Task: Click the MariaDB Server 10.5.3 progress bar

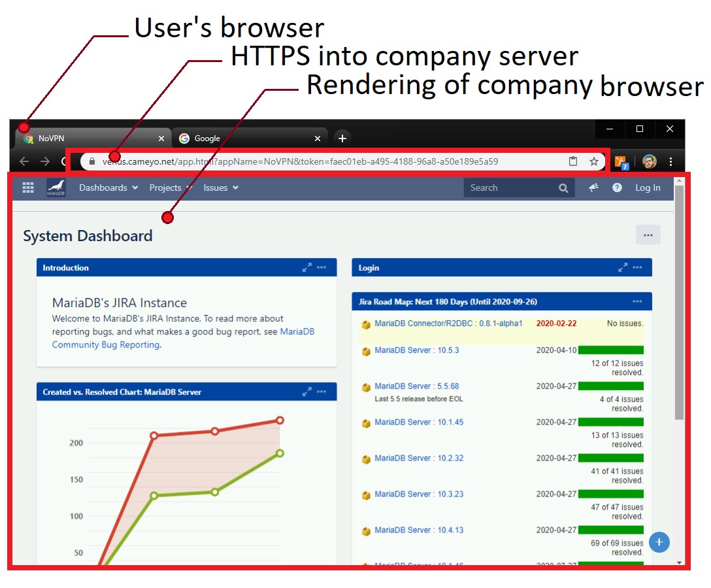Action: point(610,350)
